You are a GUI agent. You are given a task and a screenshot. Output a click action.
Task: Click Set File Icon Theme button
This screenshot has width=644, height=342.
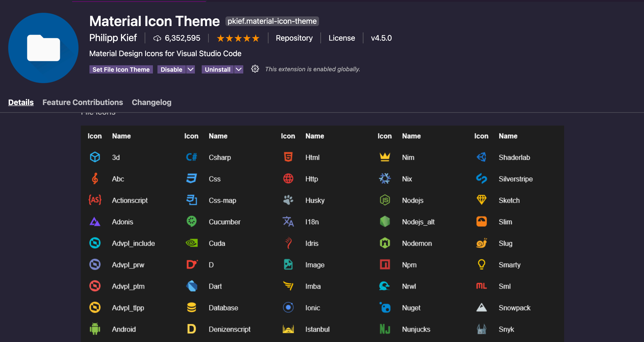[121, 69]
